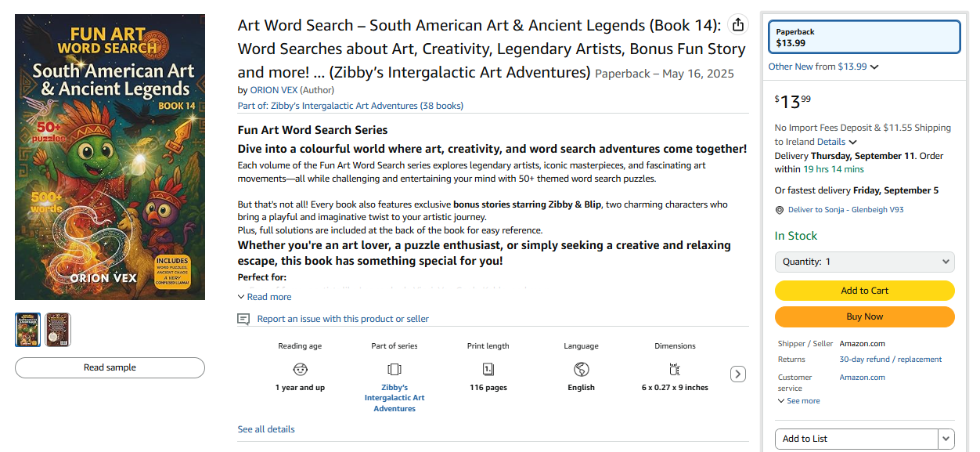Screen dimensions: 980x452
Task: Click the Read sample button
Action: (x=110, y=367)
